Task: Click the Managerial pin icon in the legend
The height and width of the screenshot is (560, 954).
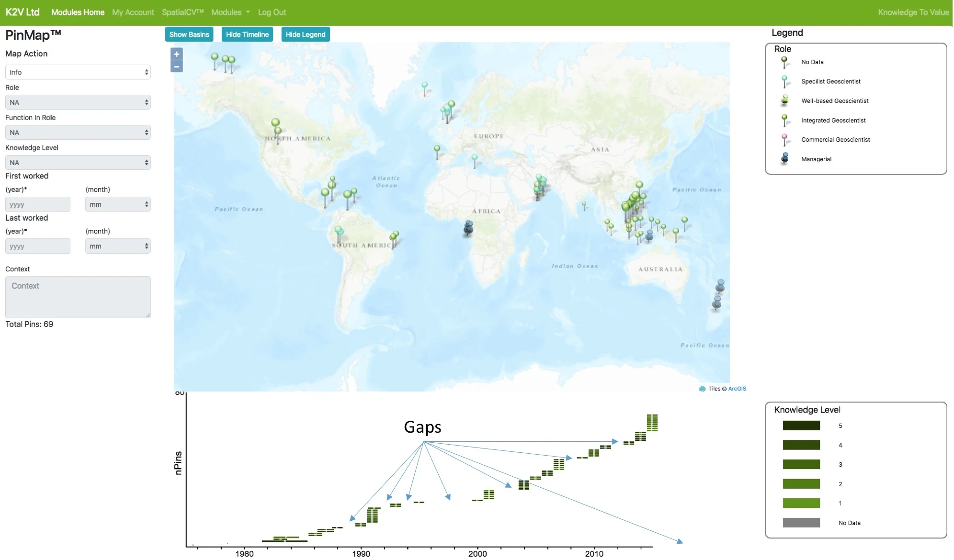Action: coord(784,158)
